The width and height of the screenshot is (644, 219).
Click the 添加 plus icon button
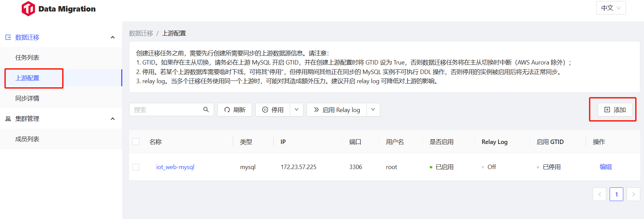[607, 110]
